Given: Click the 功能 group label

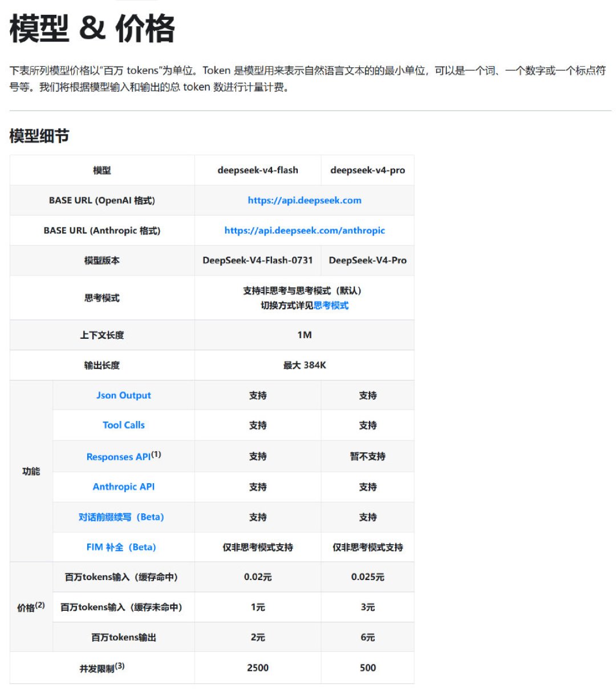Looking at the screenshot, I should click(31, 471).
